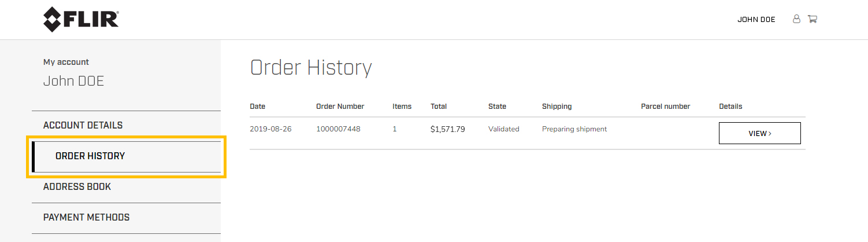
Task: Click the Date column header
Action: [x=257, y=107]
